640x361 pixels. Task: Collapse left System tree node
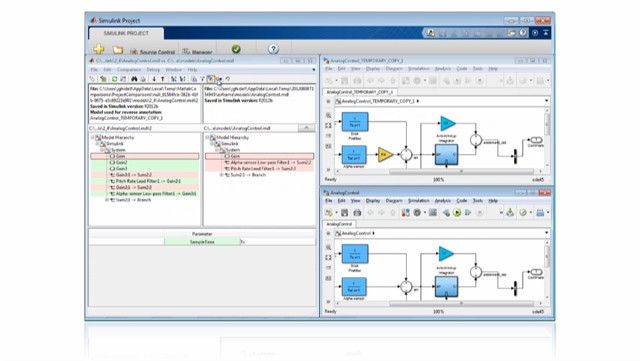click(x=102, y=150)
